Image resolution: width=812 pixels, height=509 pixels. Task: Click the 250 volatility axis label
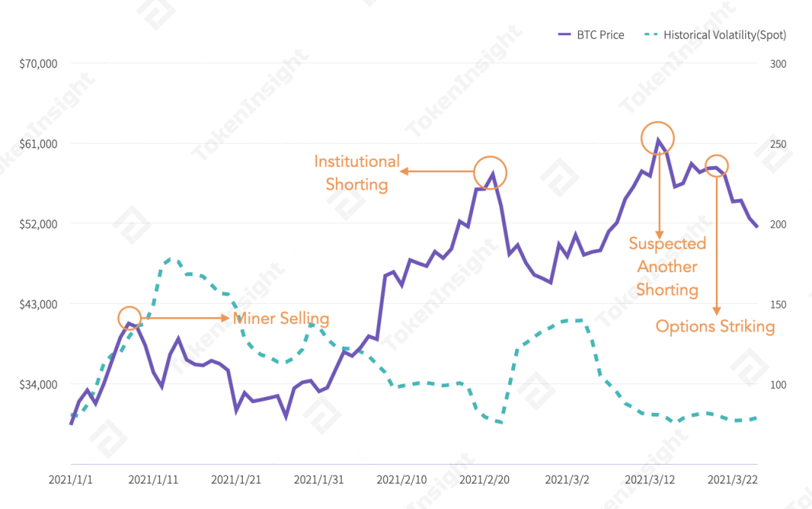tap(778, 144)
